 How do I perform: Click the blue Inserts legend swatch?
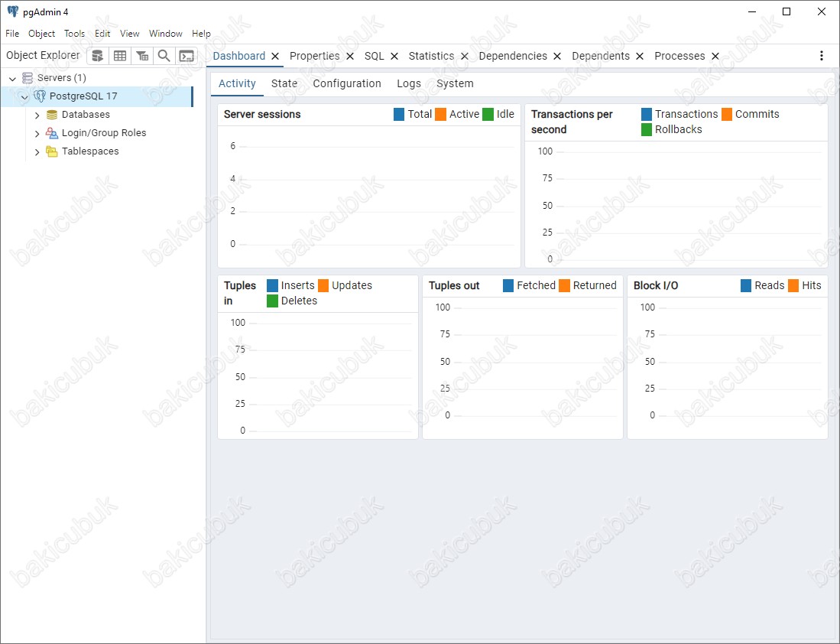(273, 286)
